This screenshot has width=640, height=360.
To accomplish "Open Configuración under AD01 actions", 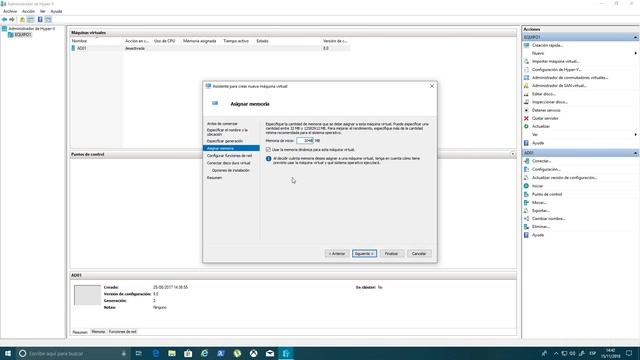I will 546,169.
